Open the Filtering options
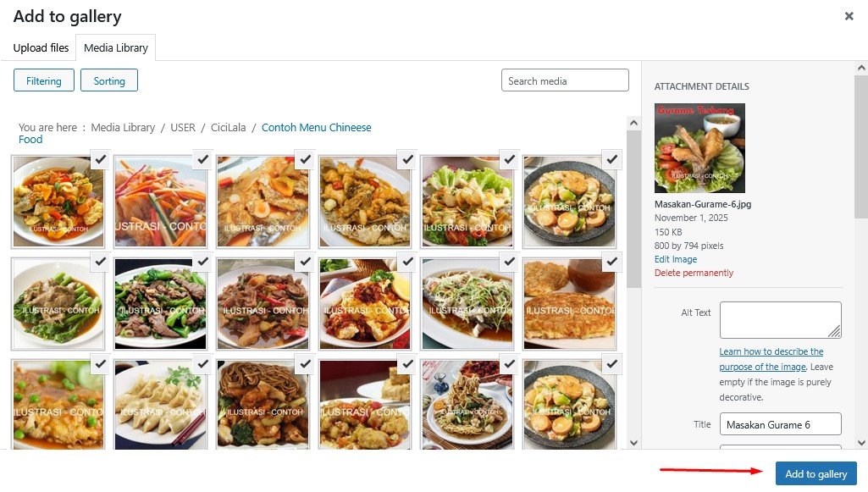The image size is (868, 492). 44,80
